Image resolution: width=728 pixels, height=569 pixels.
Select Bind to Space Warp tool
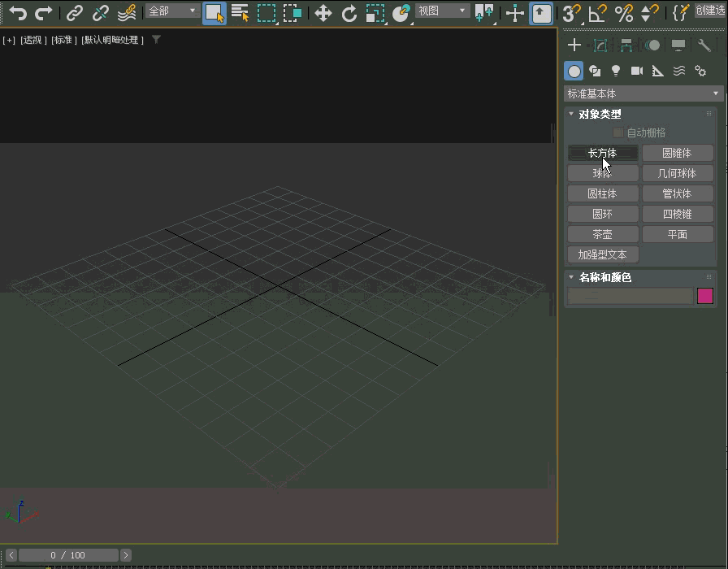point(126,13)
